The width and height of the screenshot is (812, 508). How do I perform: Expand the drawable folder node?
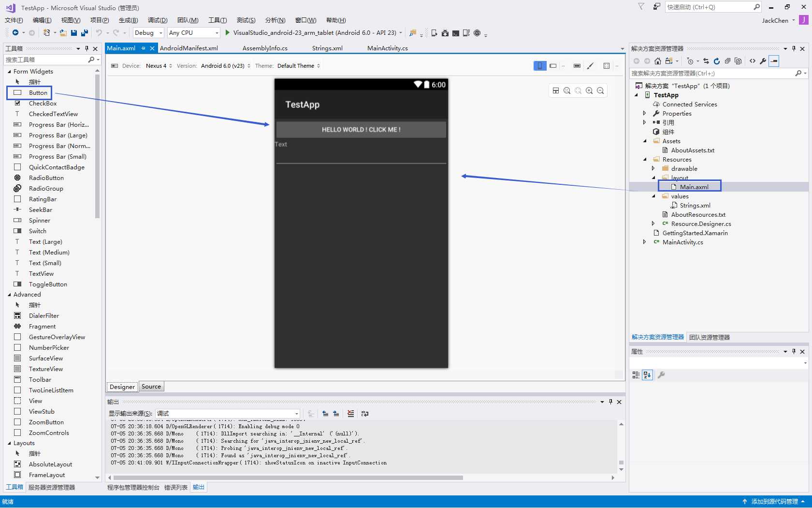click(653, 168)
